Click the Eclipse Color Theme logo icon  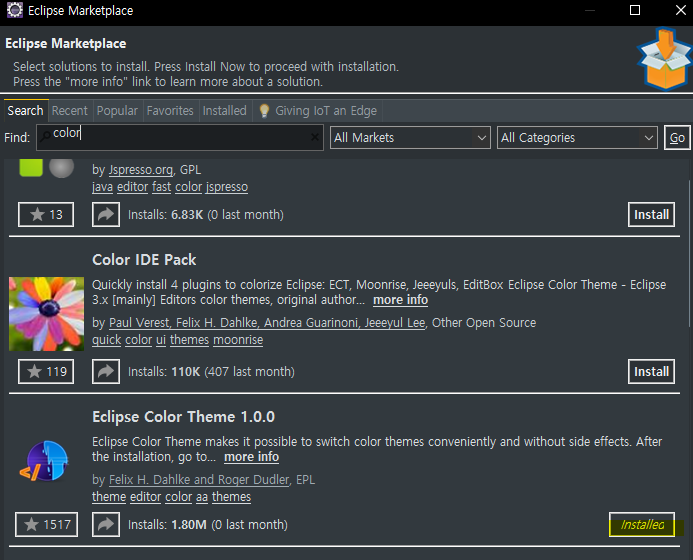[x=44, y=461]
